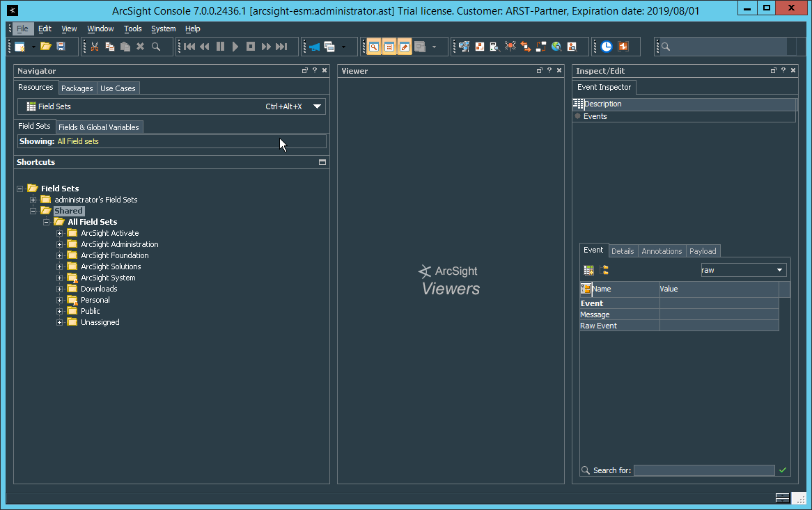The height and width of the screenshot is (510, 812).
Task: Click the orange swap arrows toolbar icon
Action: pos(526,47)
